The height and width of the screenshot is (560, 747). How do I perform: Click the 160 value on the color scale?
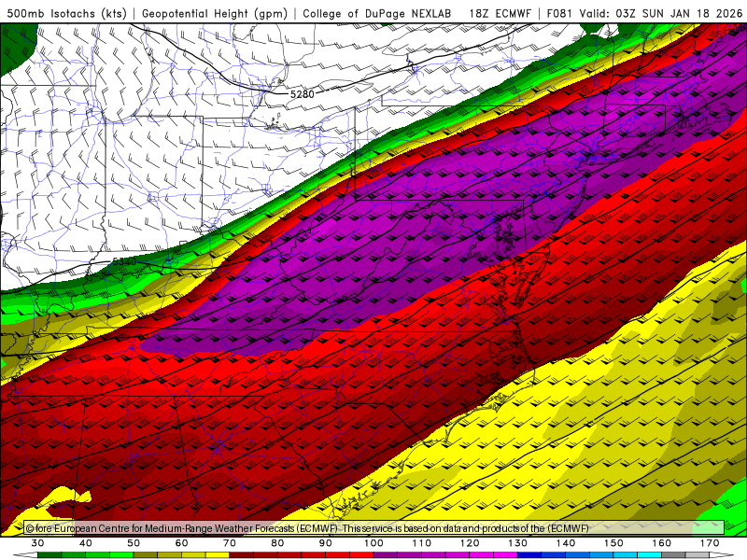pos(662,543)
